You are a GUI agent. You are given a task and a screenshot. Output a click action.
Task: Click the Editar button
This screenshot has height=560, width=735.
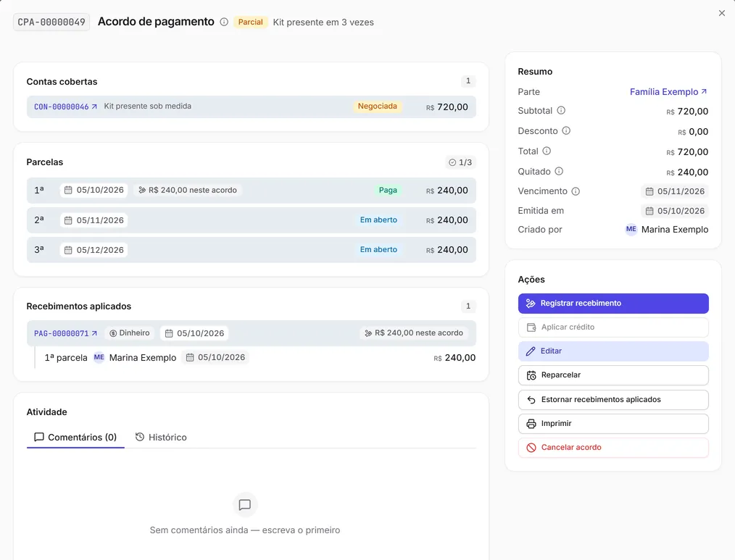[613, 351]
